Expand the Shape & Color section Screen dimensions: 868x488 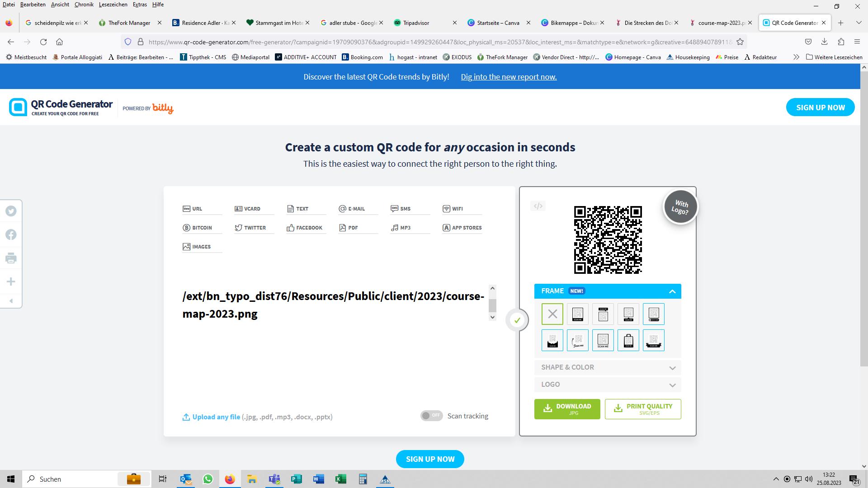(x=607, y=367)
